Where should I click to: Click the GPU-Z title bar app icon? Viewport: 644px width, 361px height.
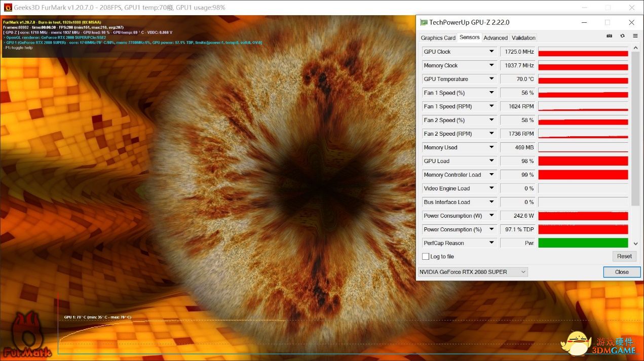click(x=424, y=22)
